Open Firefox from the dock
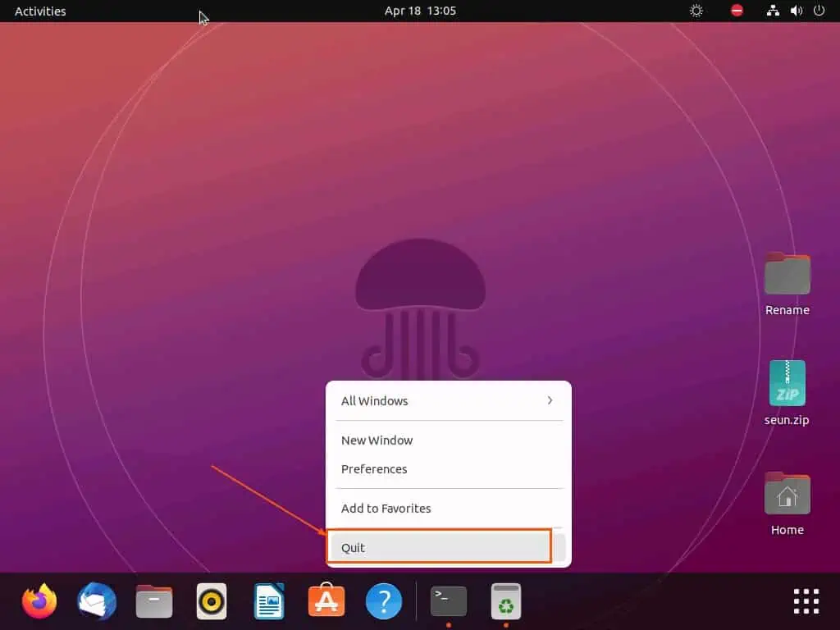The width and height of the screenshot is (840, 630). coord(39,601)
